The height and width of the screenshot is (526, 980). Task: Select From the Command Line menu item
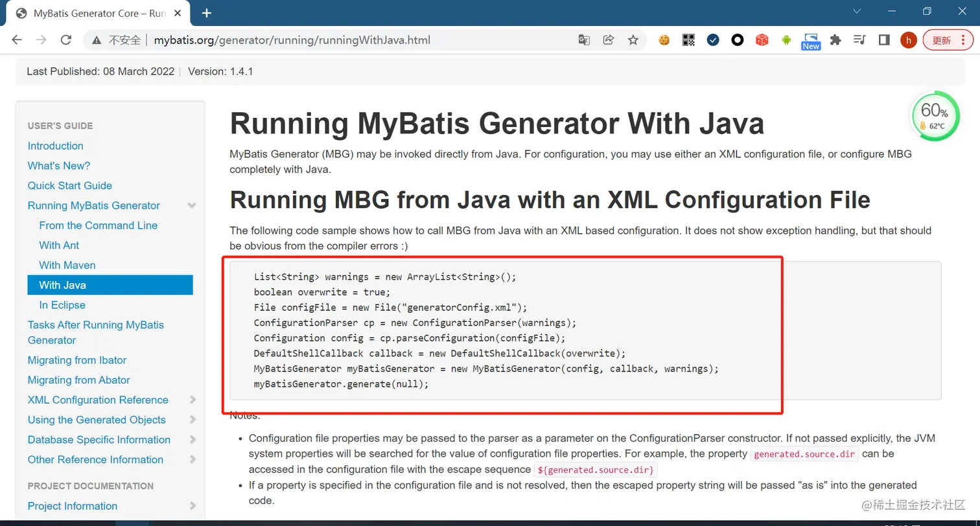click(x=99, y=225)
